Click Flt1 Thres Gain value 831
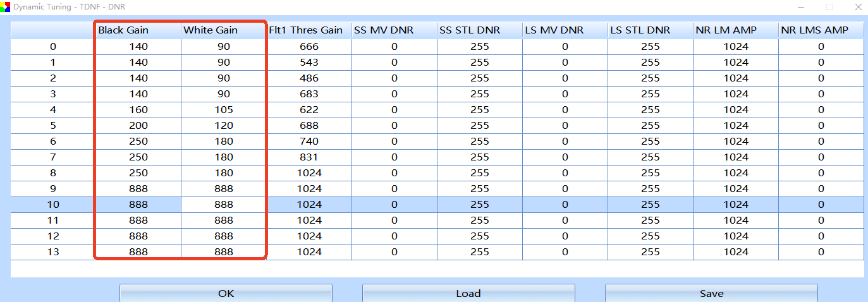Image resolution: width=868 pixels, height=302 pixels. point(309,157)
